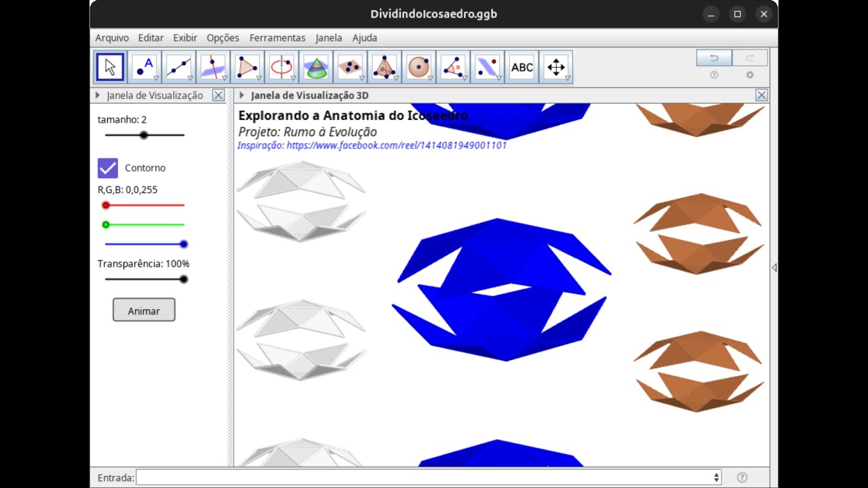Select the Angle tool
Viewport: 868px width, 488px height.
tap(453, 67)
